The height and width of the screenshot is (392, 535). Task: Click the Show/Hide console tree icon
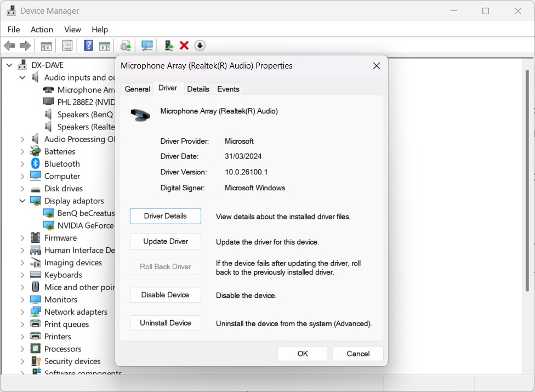click(47, 46)
